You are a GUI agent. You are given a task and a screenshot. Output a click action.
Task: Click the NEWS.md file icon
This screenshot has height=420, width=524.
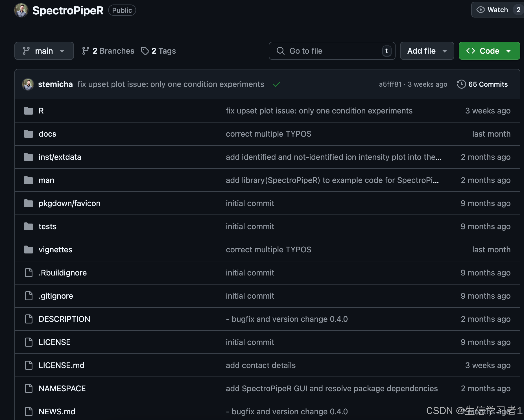pos(29,412)
